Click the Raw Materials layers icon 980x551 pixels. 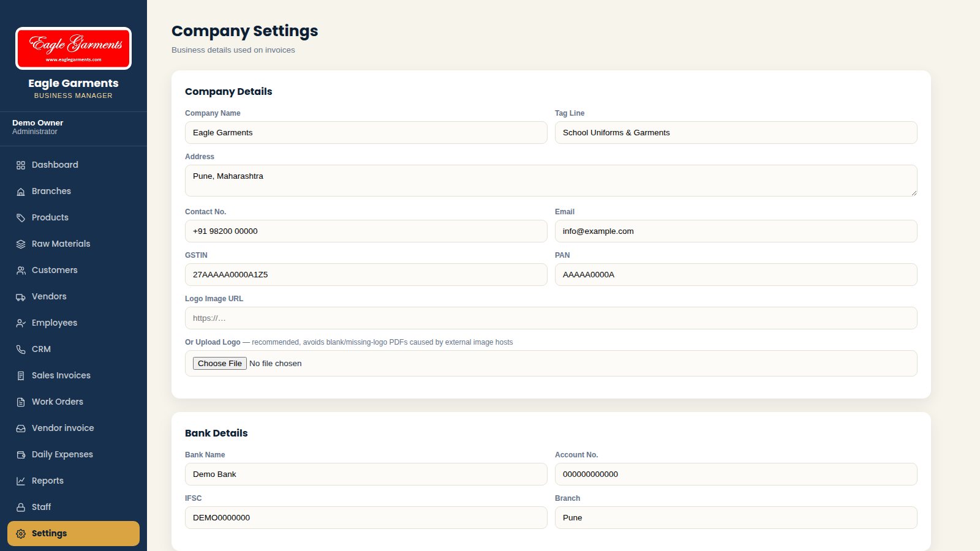[21, 244]
